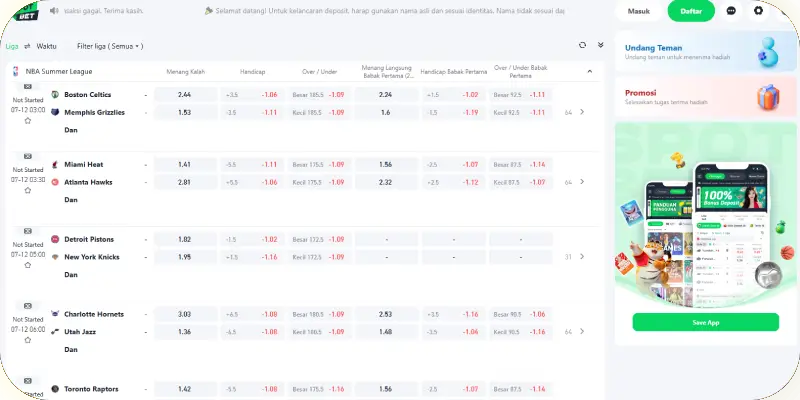This screenshot has width=800, height=400.
Task: Collapse the NBA Summer League section
Action: (x=590, y=71)
